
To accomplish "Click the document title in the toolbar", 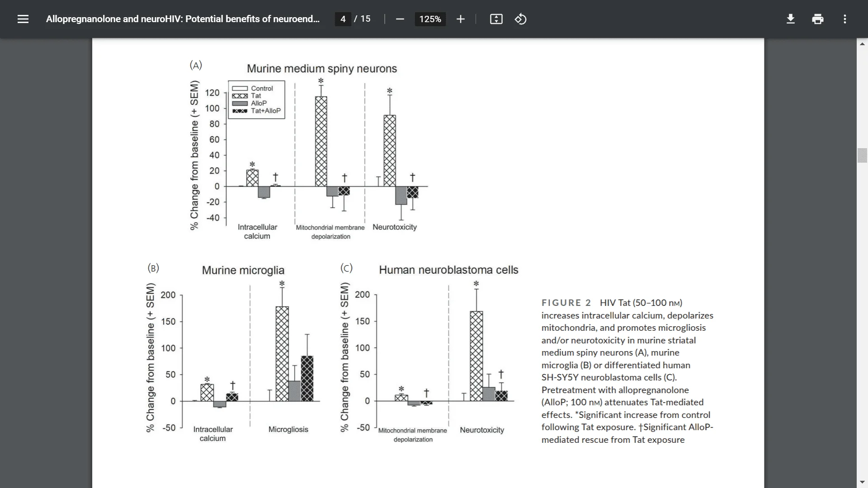I will (183, 19).
